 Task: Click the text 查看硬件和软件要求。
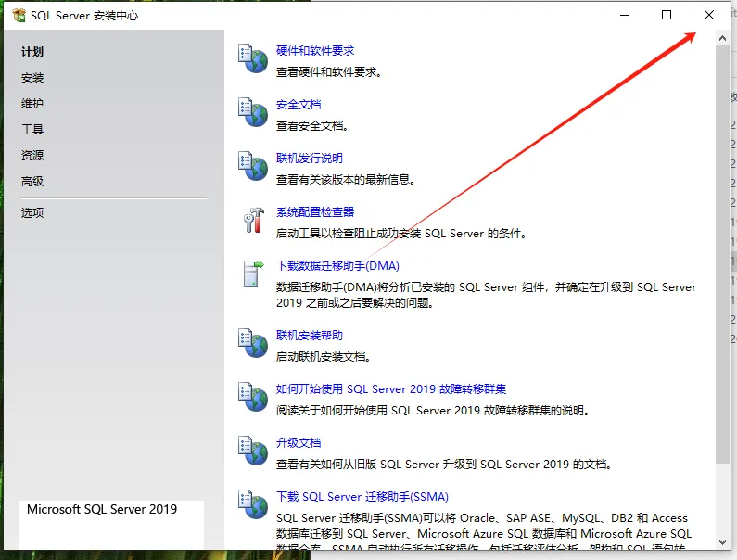coord(329,72)
